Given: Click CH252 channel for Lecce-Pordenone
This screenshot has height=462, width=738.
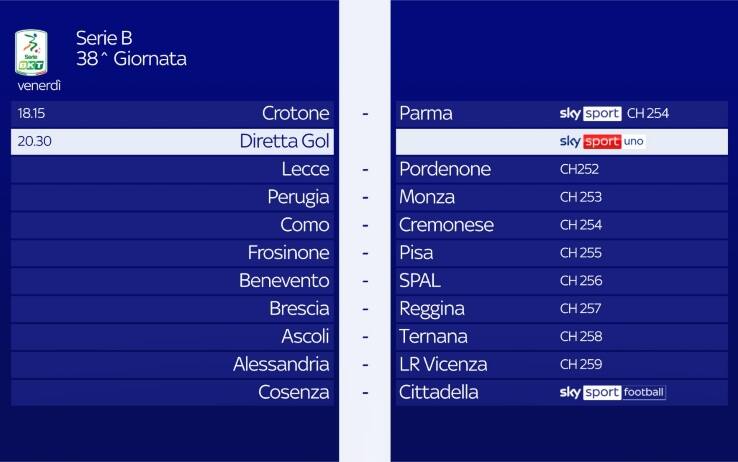Looking at the screenshot, I should point(579,169).
